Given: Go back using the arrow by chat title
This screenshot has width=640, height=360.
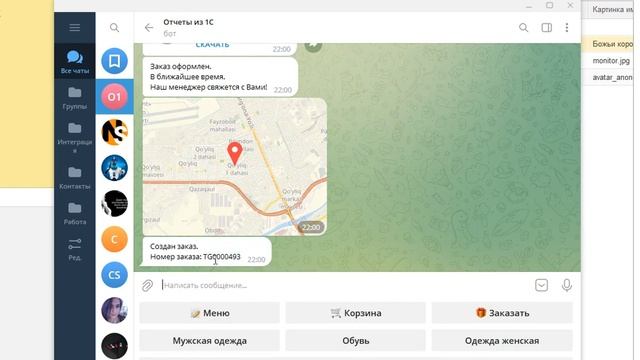Looking at the screenshot, I should (149, 27).
